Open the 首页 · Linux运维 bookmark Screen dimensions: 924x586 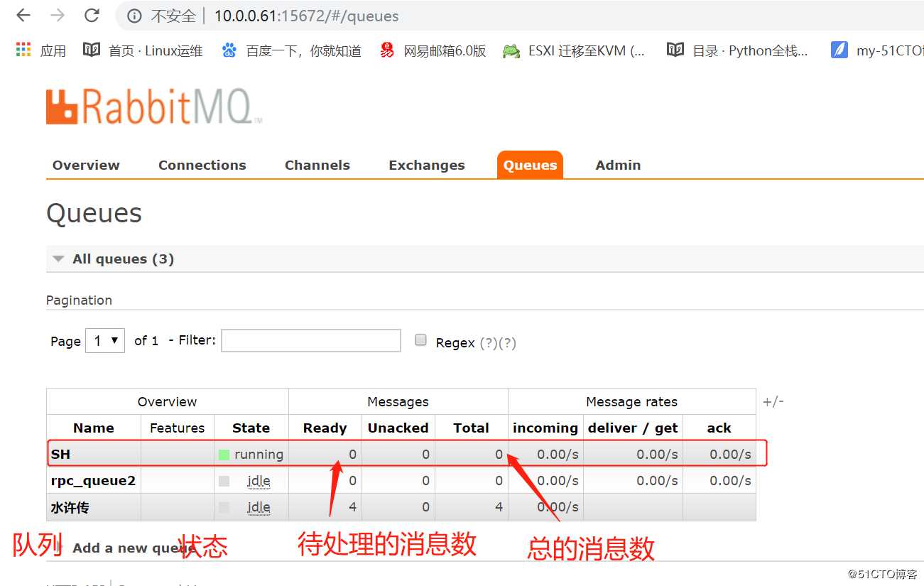click(x=143, y=50)
